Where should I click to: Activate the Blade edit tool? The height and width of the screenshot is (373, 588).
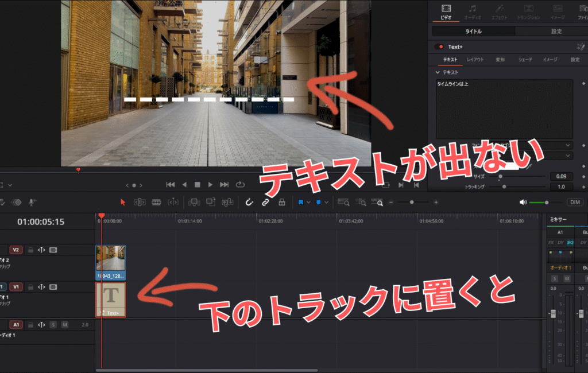(x=156, y=202)
